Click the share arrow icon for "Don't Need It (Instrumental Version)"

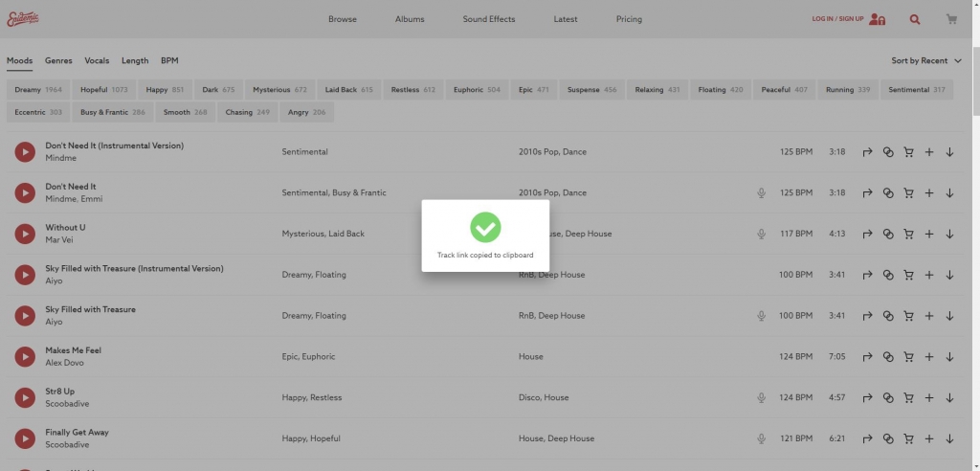(867, 152)
